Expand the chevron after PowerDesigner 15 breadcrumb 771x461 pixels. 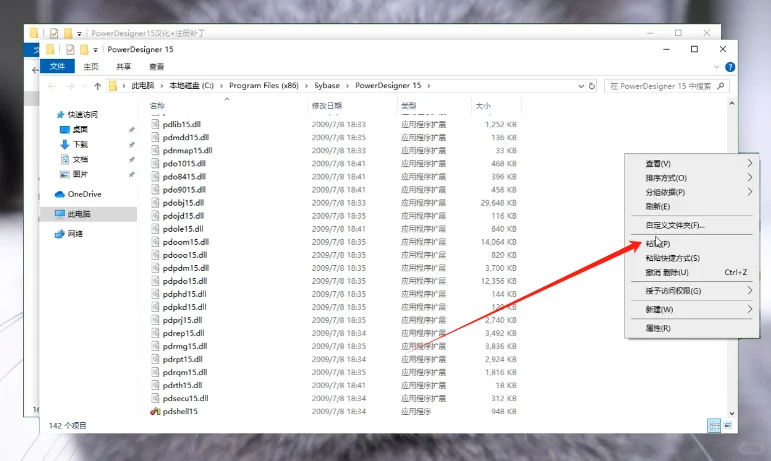click(429, 86)
